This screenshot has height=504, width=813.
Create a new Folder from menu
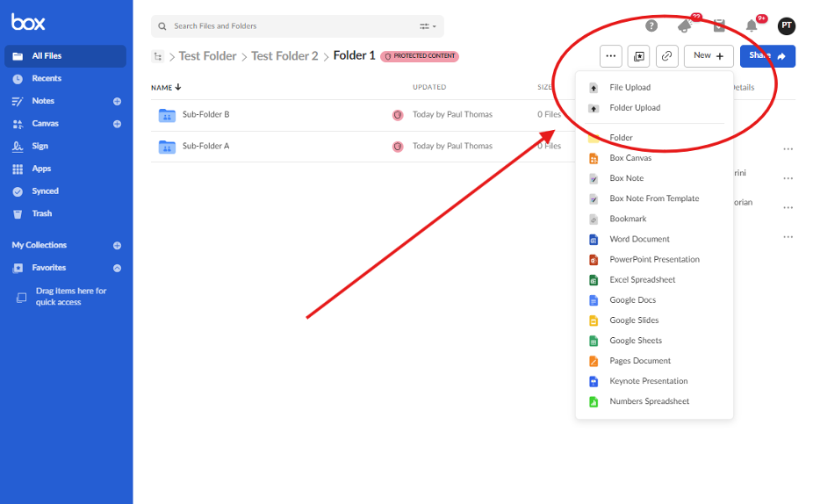point(654,138)
